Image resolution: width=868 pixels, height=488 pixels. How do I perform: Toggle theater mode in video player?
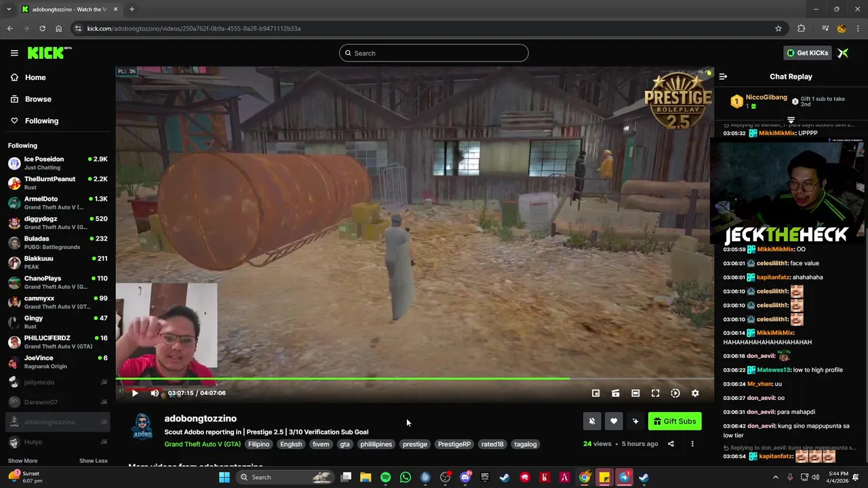coord(635,393)
